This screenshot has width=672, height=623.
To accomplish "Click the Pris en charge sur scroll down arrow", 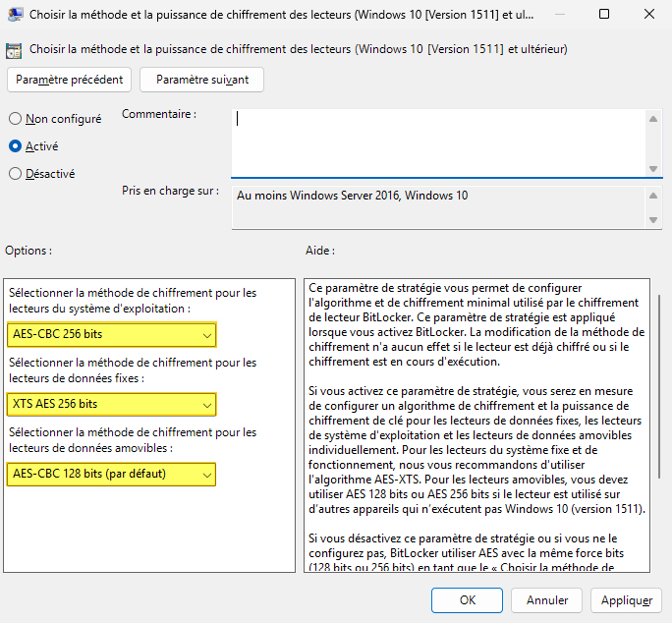I will coord(653,220).
